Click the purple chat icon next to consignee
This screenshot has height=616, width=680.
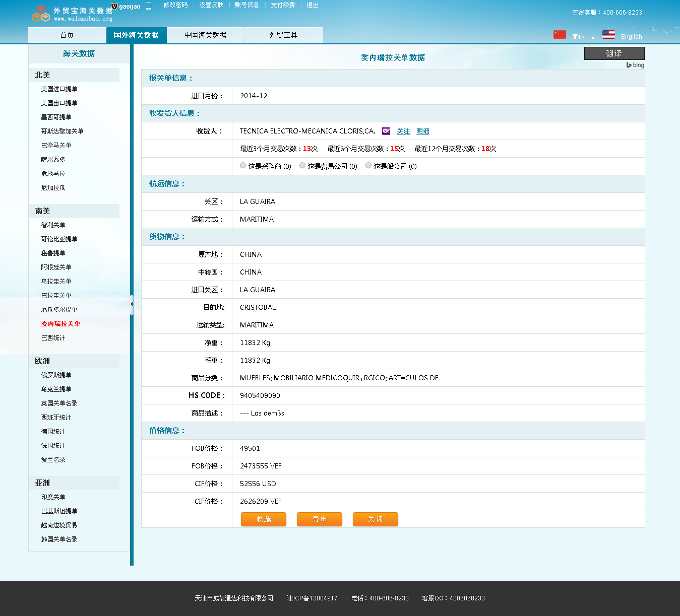pos(386,131)
